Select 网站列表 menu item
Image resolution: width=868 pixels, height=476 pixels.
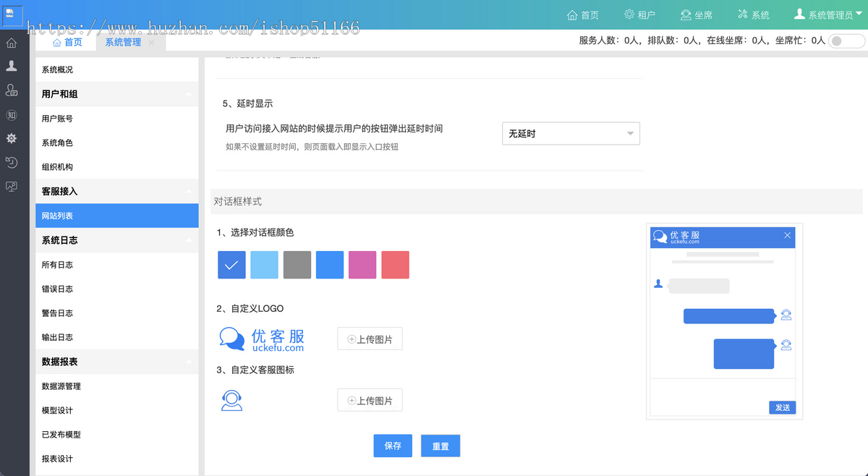116,216
